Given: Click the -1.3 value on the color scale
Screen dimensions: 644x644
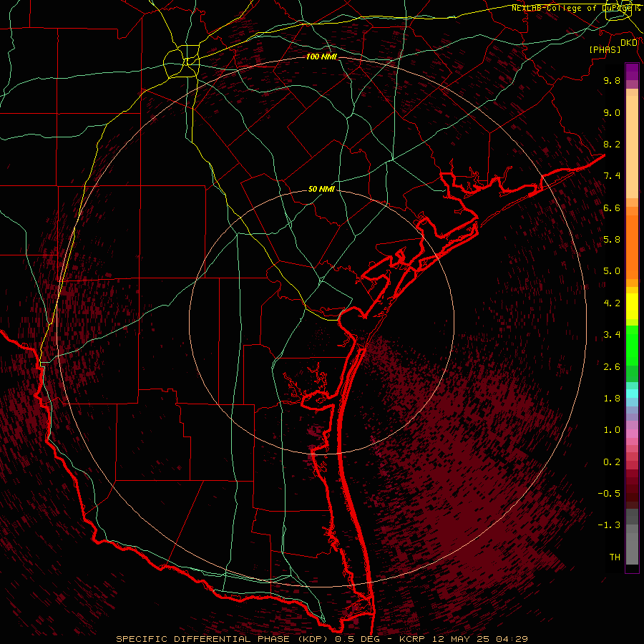Looking at the screenshot, I should (609, 525).
